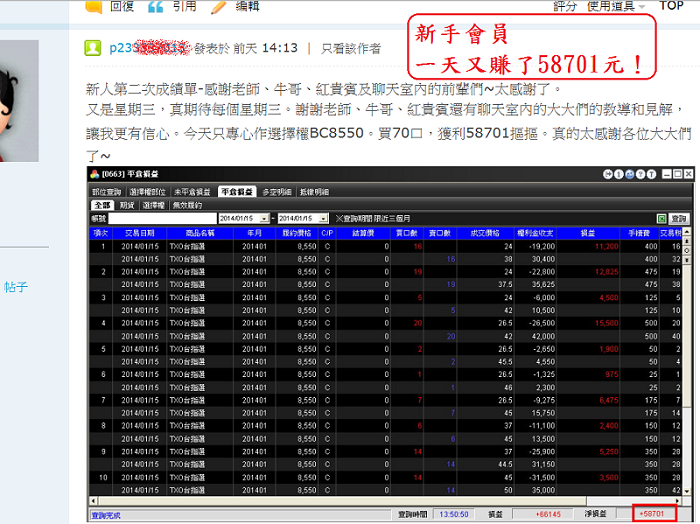Click the poster's username starting with p23
This screenshot has height=524, width=700.
click(x=149, y=48)
